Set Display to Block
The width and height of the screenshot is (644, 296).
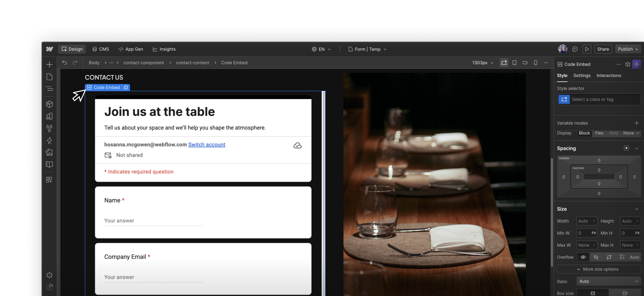pyautogui.click(x=584, y=133)
